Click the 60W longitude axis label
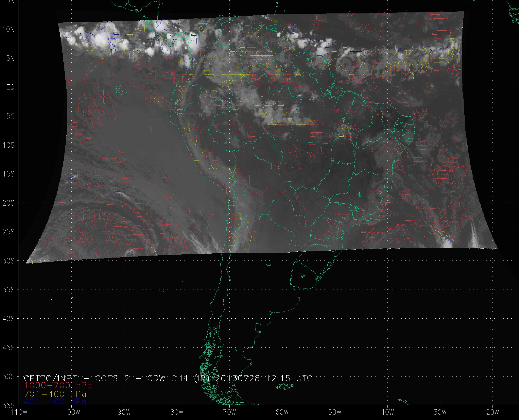519x420 pixels. 282,412
